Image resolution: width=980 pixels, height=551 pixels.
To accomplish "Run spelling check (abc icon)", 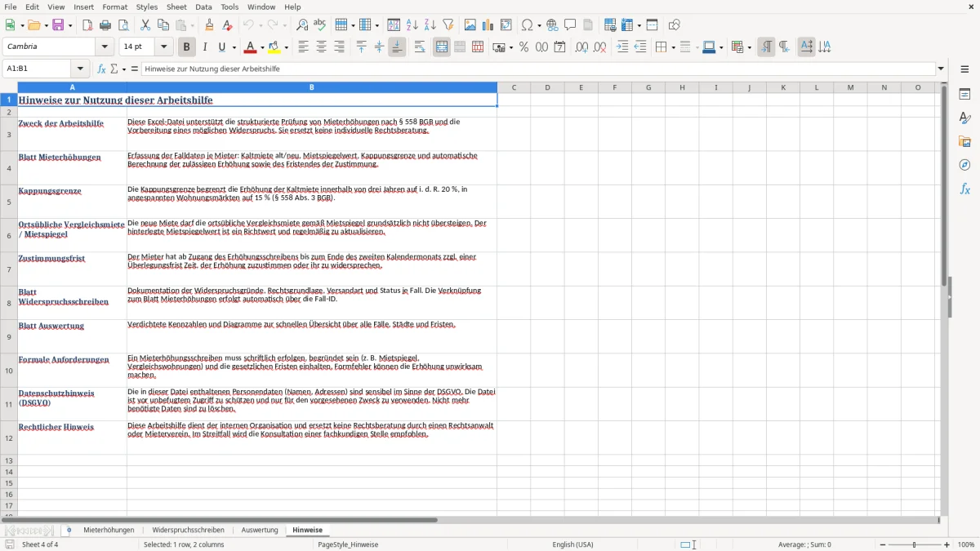I will [x=320, y=25].
